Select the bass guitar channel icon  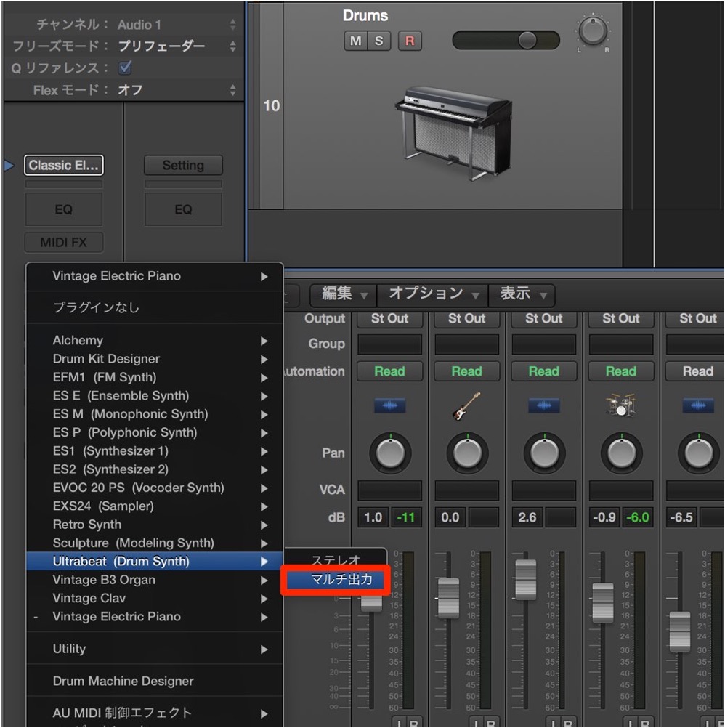(466, 406)
